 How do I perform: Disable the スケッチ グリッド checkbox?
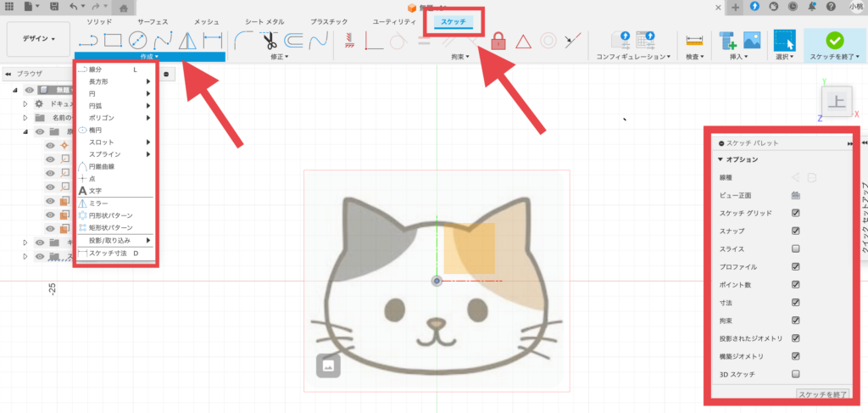795,213
